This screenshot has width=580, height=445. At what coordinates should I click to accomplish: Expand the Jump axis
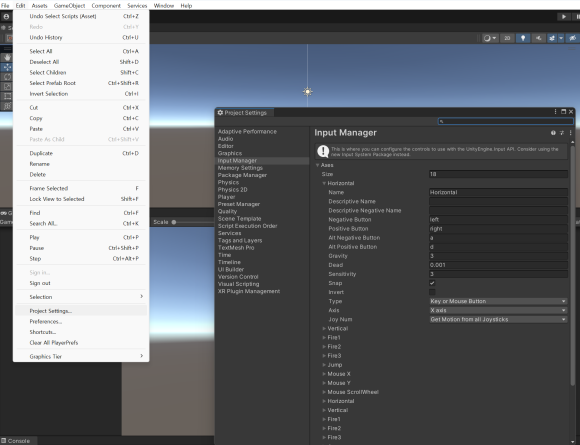coord(324,365)
